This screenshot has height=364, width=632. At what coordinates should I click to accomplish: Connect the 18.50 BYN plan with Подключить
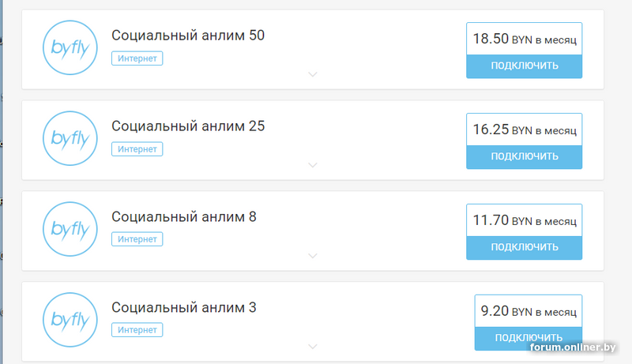(525, 66)
